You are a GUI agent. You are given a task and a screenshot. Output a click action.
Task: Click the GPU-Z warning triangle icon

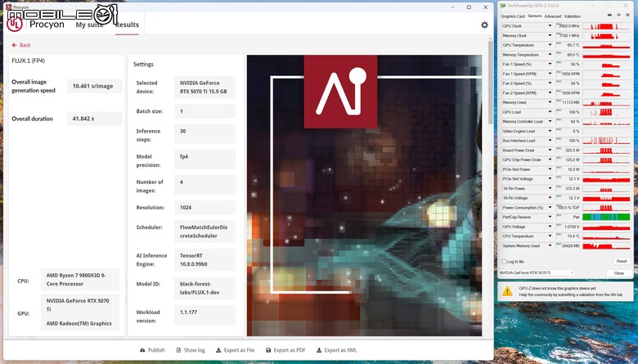pos(507,291)
